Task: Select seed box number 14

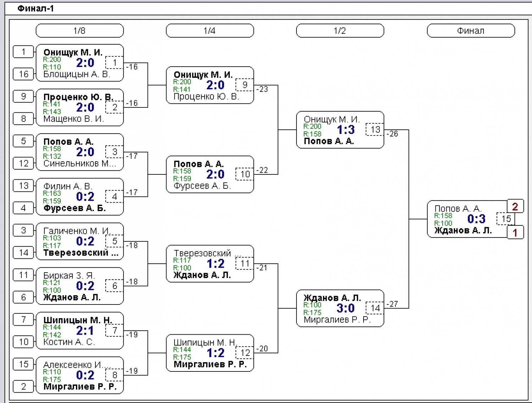Action: coord(23,252)
